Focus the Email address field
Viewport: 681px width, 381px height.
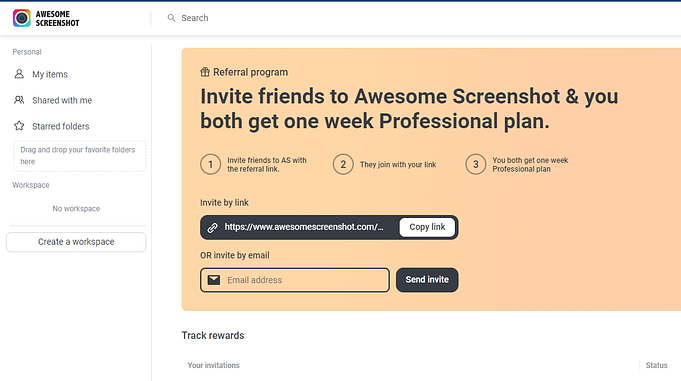pos(295,280)
